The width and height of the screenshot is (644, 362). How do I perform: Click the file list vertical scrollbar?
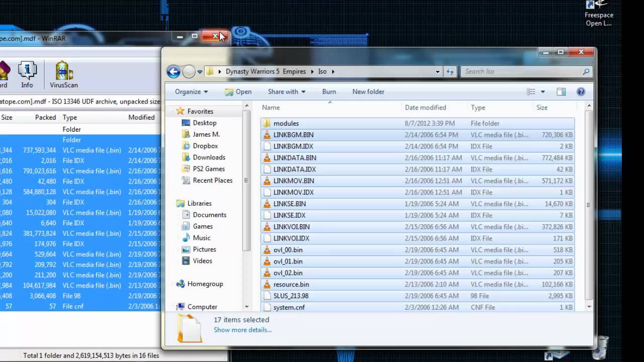point(588,205)
